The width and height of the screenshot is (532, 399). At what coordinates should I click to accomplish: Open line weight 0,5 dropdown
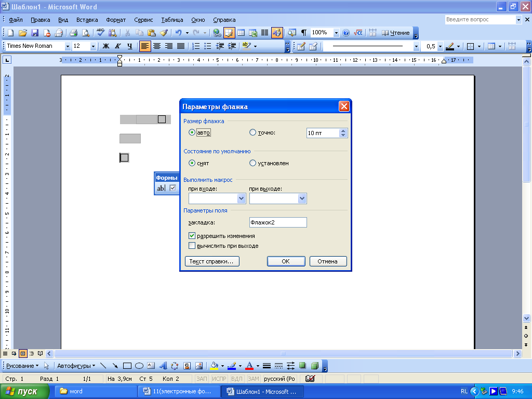coord(440,46)
